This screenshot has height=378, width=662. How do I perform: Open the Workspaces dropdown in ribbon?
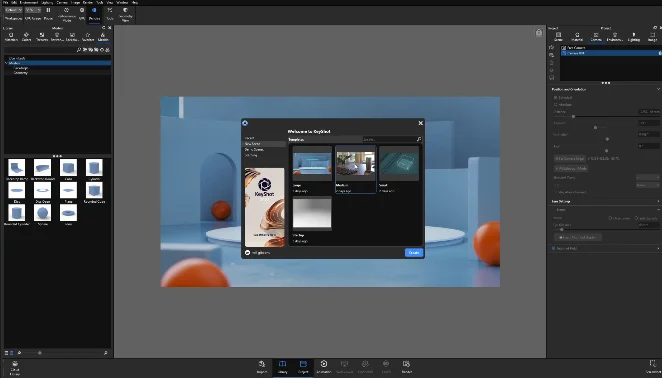pos(14,10)
